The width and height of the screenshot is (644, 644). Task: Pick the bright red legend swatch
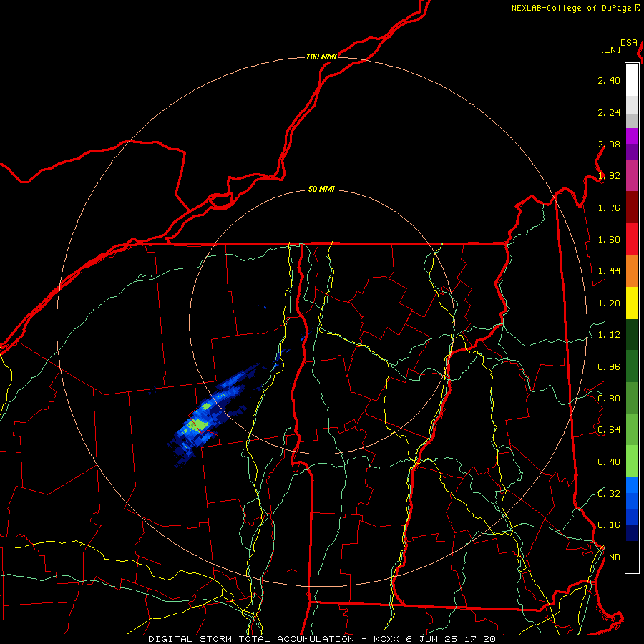(x=632, y=239)
